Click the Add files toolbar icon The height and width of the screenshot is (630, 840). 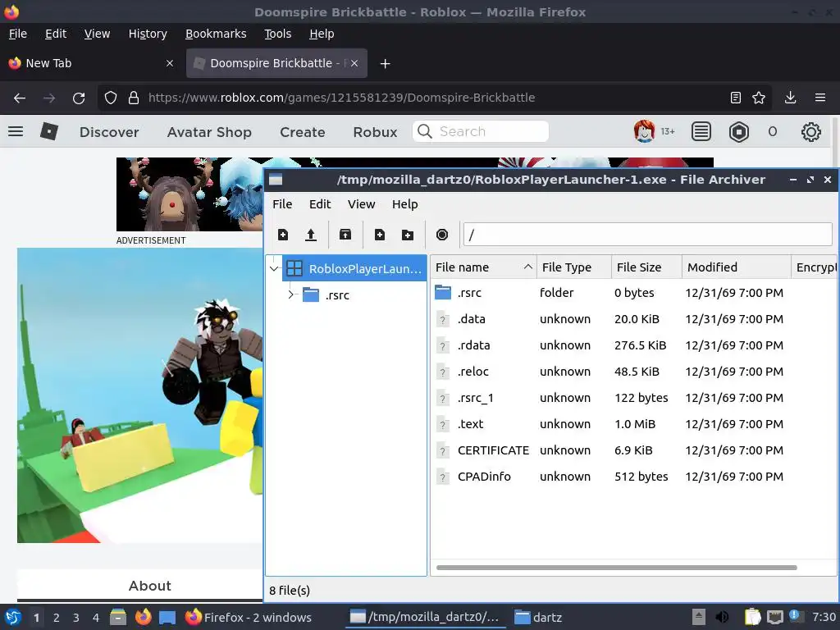coord(380,235)
